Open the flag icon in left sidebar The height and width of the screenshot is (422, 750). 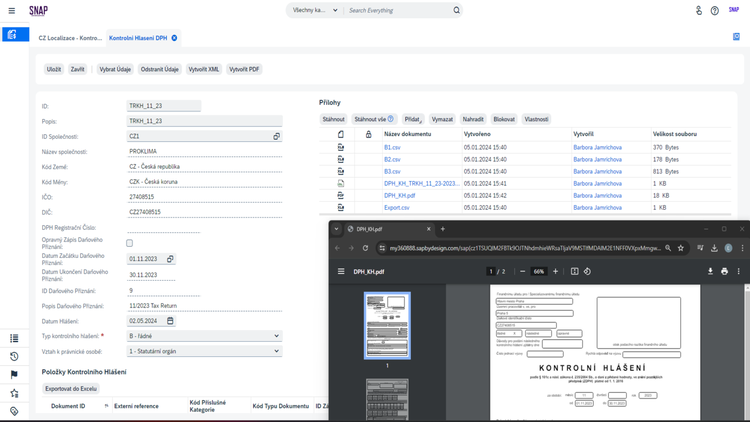tap(14, 375)
